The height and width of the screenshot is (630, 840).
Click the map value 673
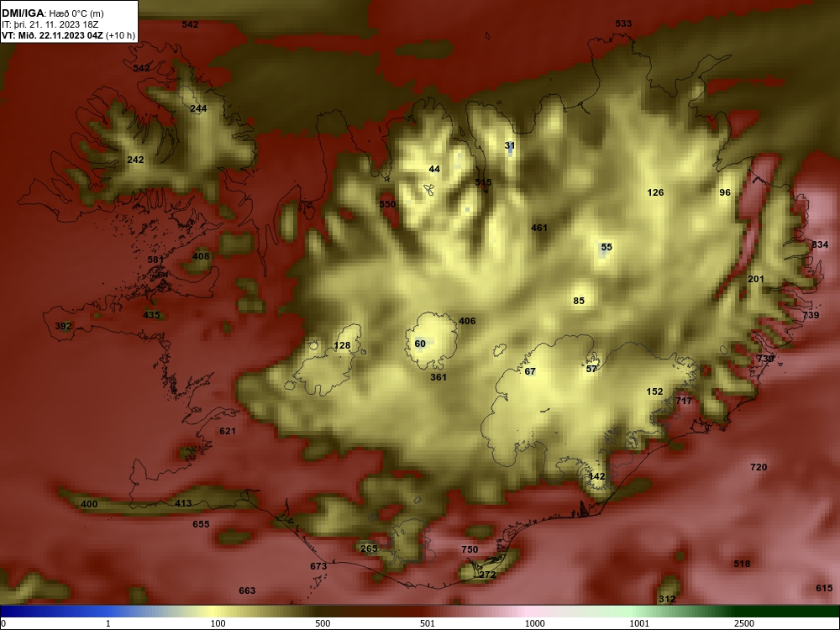318,565
